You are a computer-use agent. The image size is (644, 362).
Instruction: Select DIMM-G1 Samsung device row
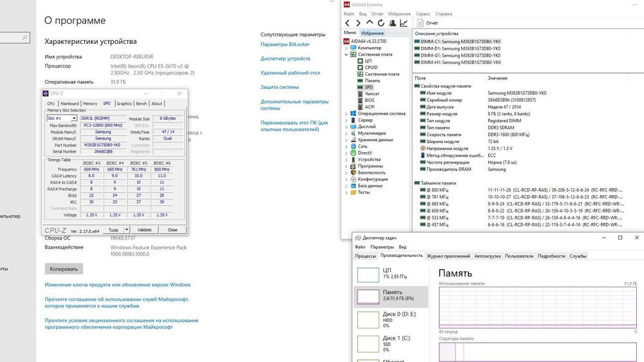point(457,55)
